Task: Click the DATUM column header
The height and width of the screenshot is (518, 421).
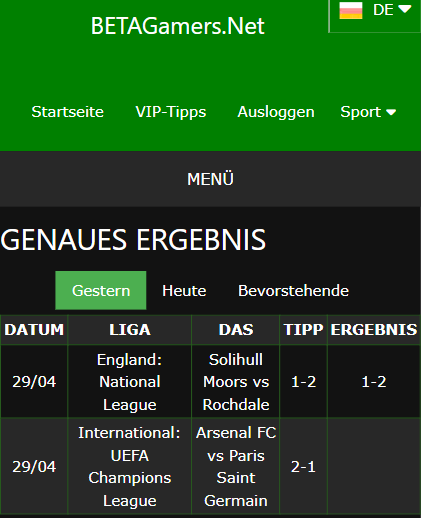Action: [x=34, y=330]
